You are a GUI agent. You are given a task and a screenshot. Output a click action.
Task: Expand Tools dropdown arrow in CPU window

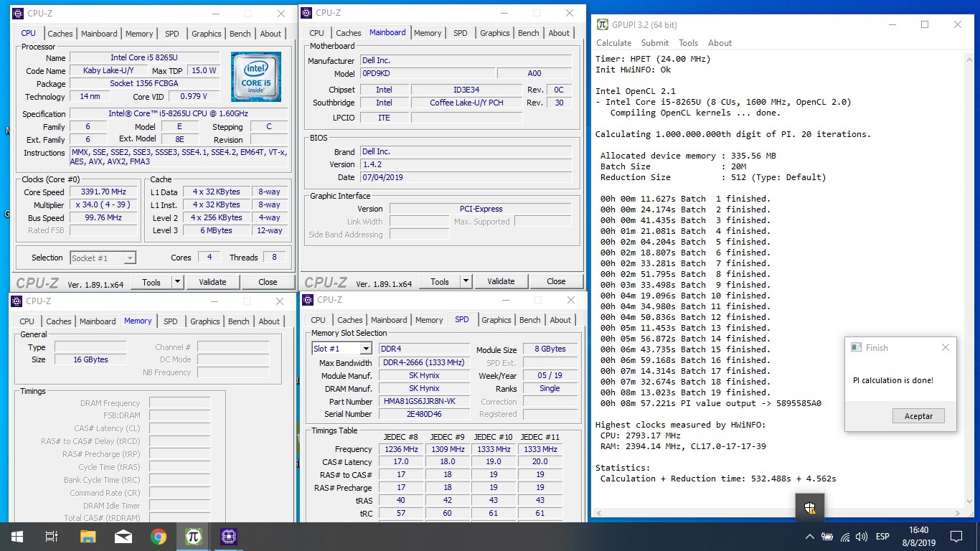point(178,282)
